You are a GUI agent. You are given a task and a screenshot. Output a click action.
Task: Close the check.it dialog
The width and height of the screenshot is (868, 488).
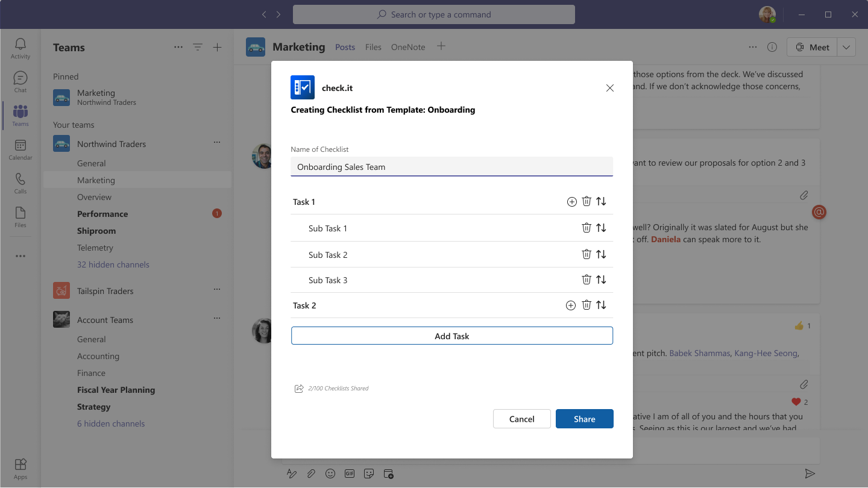click(610, 88)
